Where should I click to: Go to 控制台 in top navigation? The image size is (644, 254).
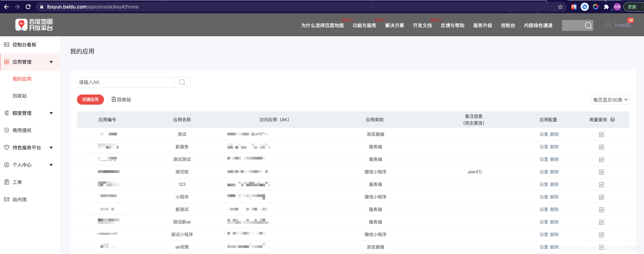point(508,25)
